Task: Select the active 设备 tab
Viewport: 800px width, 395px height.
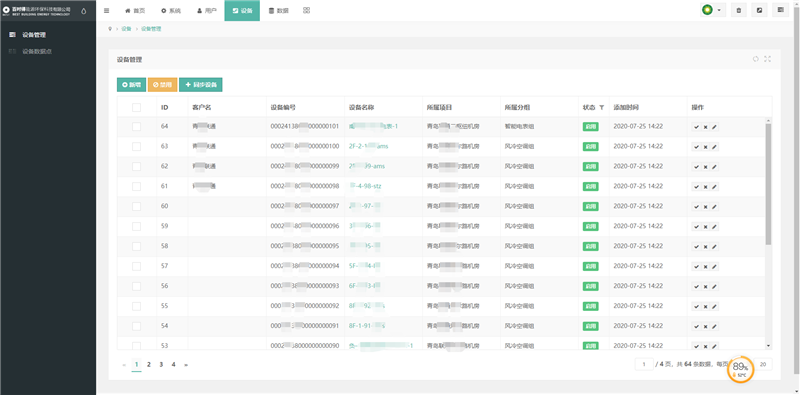Action: pos(242,10)
